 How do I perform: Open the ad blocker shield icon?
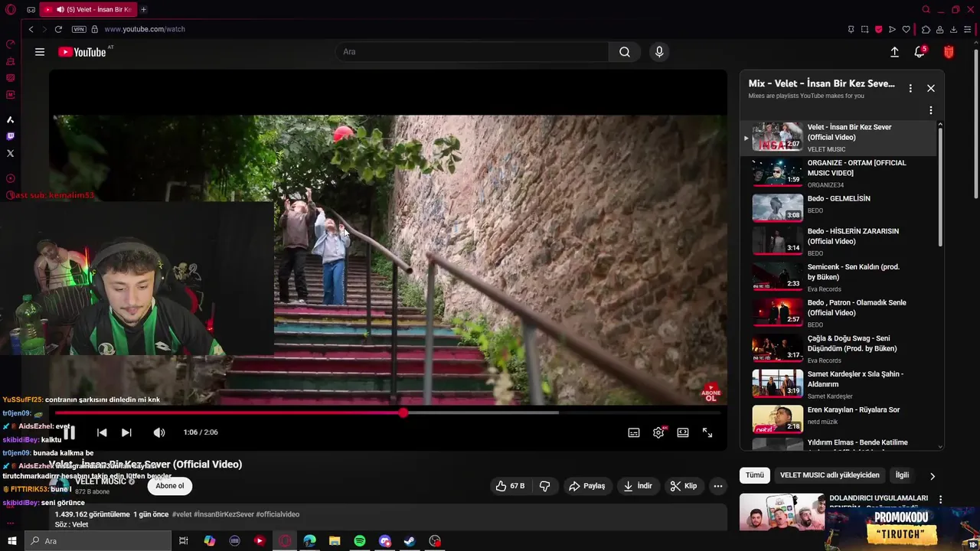click(x=878, y=29)
